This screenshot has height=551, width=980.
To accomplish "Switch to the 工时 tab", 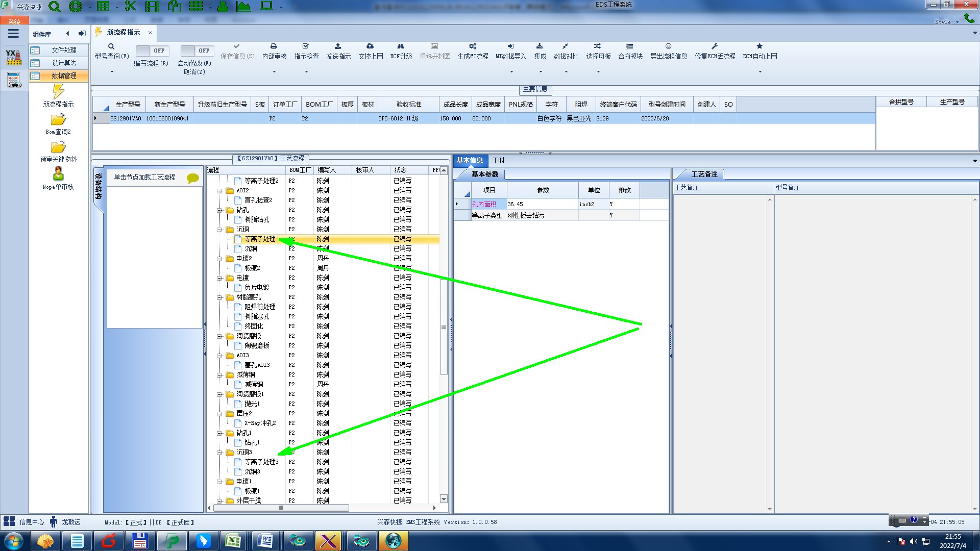I will (x=498, y=160).
